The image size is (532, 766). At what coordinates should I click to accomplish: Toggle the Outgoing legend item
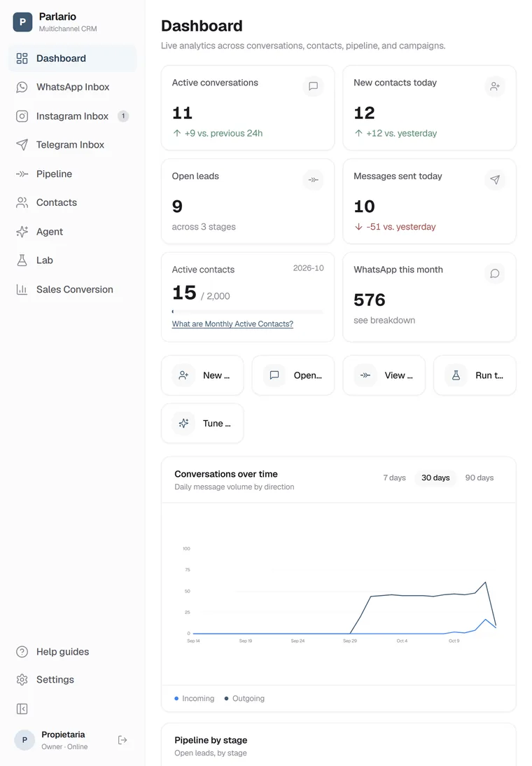click(244, 699)
